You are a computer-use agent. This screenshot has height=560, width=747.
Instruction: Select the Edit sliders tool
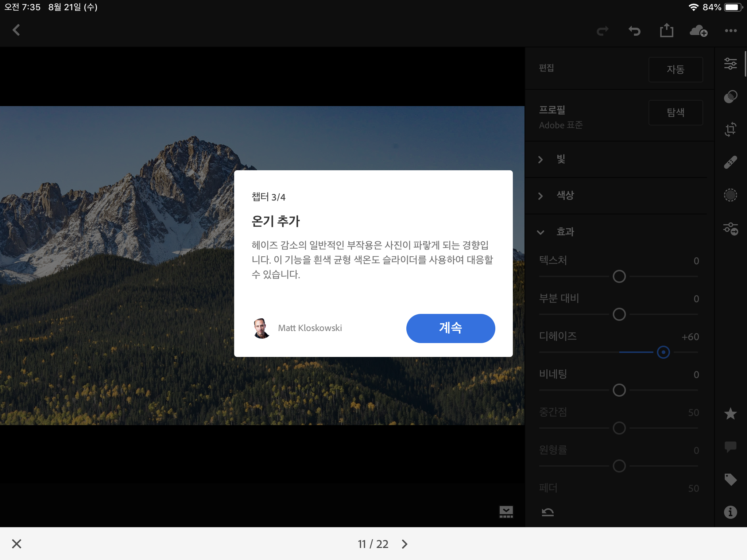coord(731,64)
